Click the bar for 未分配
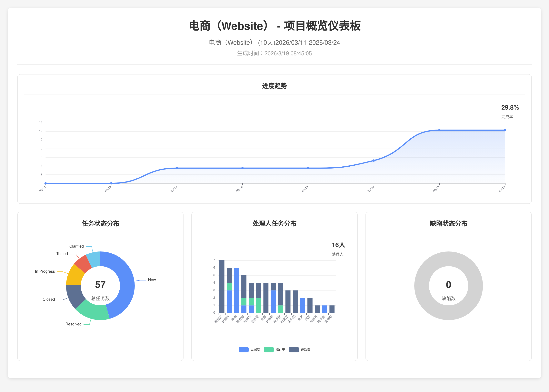Screen dimensions: 549x392 point(295,302)
